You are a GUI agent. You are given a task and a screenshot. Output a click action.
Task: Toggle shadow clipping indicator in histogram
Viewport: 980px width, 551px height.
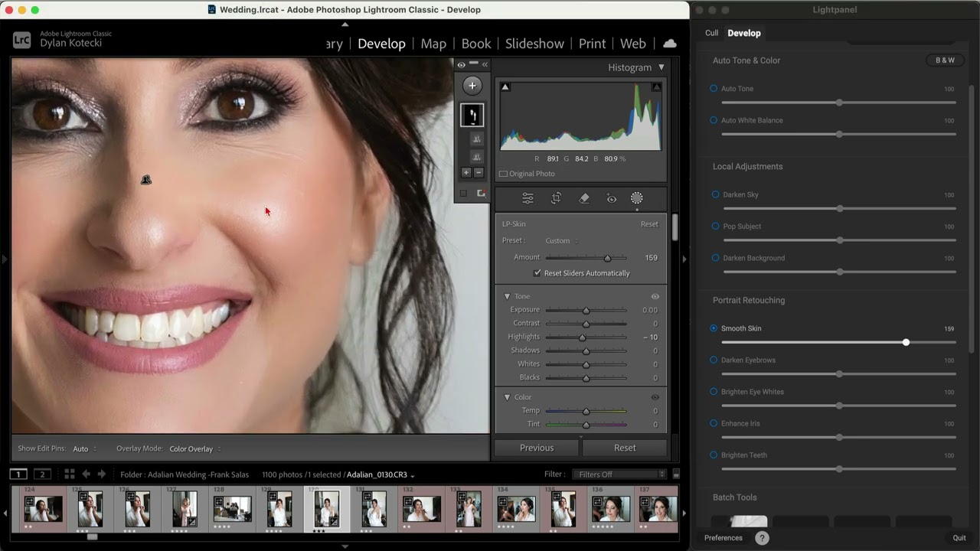505,87
